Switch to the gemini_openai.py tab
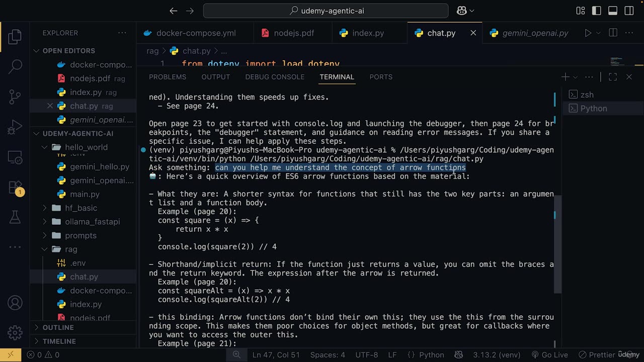The width and height of the screenshot is (644, 362). pyautogui.click(x=529, y=33)
